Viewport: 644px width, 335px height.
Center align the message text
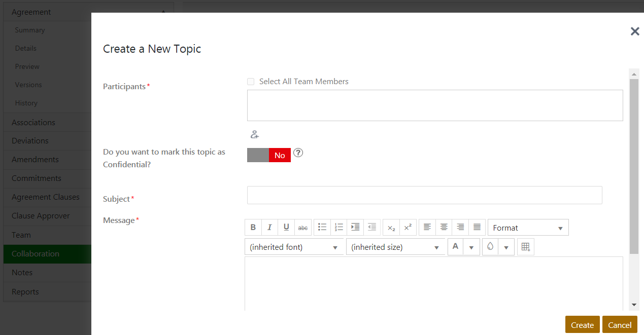tap(444, 228)
